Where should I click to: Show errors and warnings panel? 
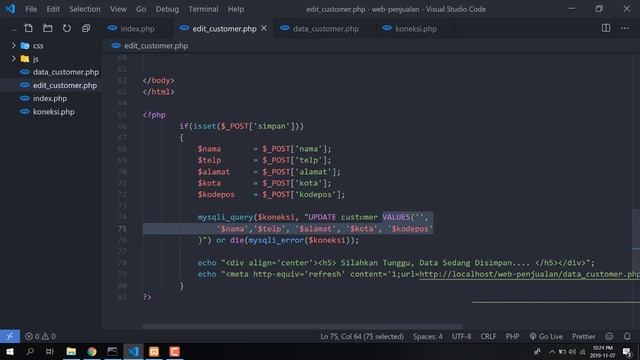40,336
